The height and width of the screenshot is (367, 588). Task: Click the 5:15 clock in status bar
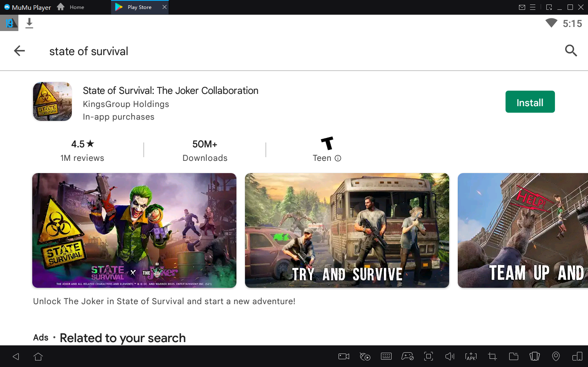[x=572, y=24]
